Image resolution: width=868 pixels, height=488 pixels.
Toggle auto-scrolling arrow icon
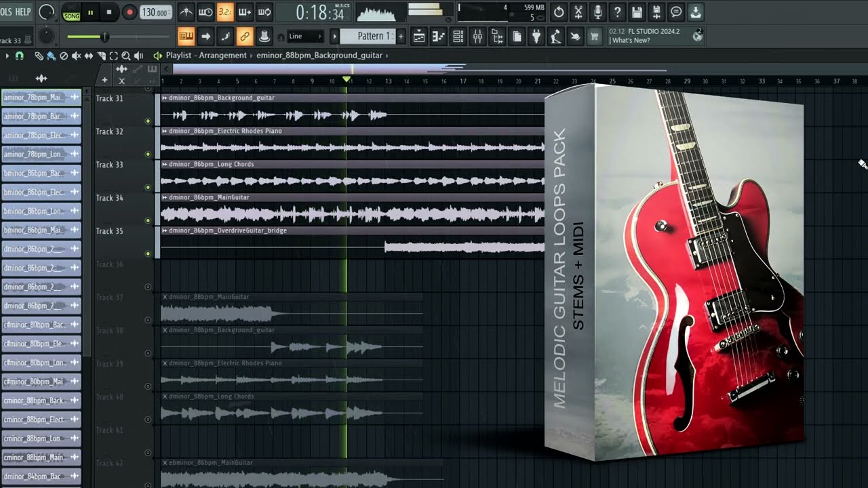point(205,36)
